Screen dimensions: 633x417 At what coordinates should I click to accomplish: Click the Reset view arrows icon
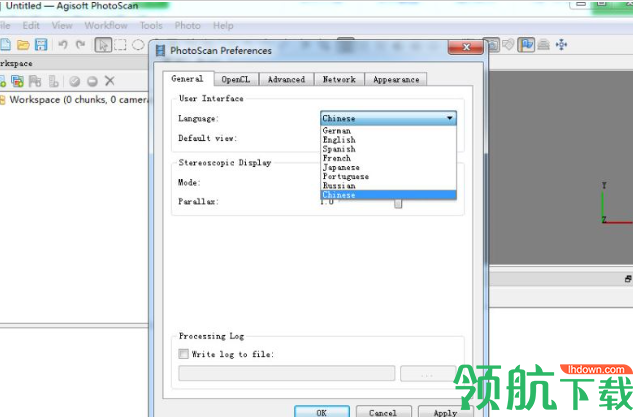tap(562, 44)
